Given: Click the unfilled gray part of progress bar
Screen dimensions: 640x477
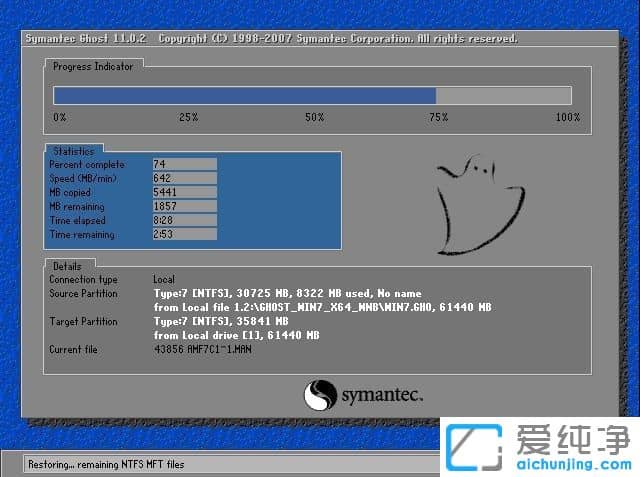Looking at the screenshot, I should click(x=503, y=95).
